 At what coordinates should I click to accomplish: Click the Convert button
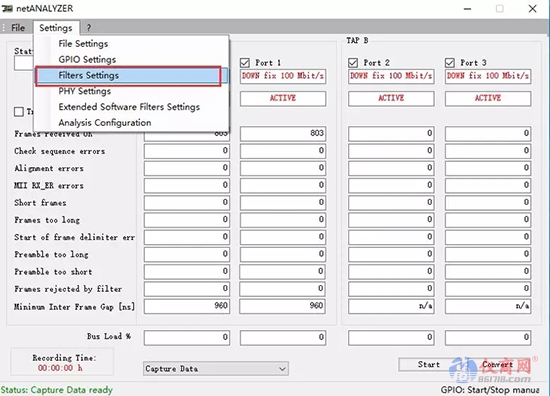(497, 364)
